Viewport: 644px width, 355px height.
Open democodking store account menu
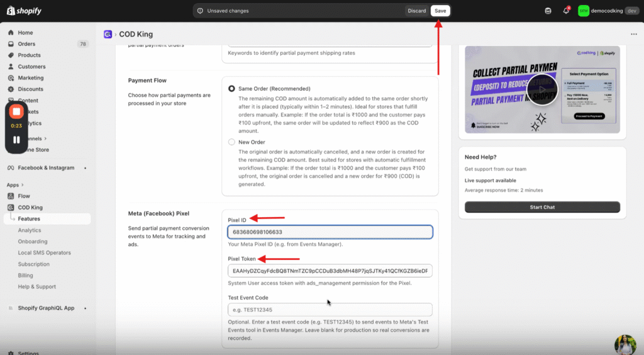click(x=599, y=11)
